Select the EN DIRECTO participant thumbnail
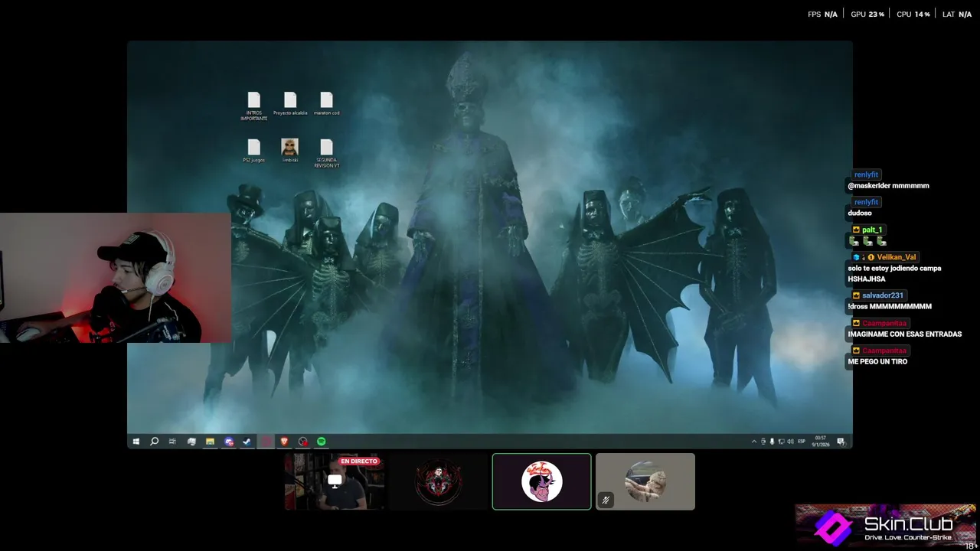This screenshot has width=980, height=551. 335,481
